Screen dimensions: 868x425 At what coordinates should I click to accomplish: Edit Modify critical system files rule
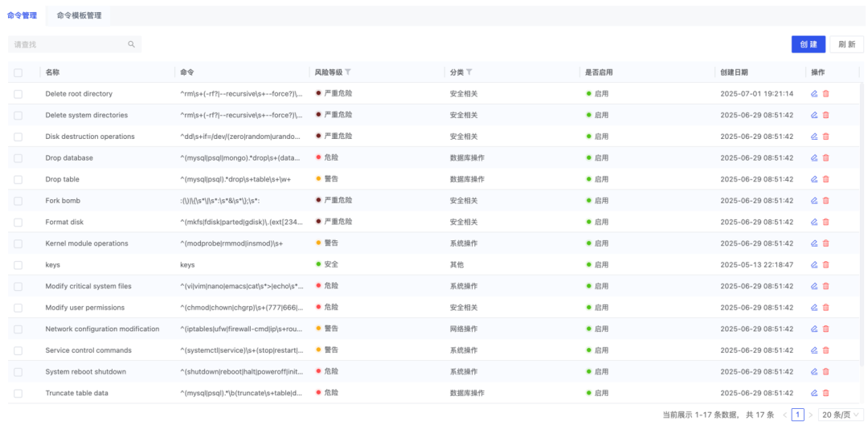813,286
